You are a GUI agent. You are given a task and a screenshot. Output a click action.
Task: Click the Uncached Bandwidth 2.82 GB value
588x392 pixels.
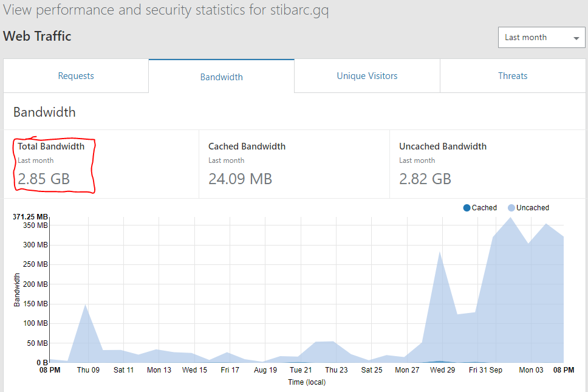(x=425, y=179)
